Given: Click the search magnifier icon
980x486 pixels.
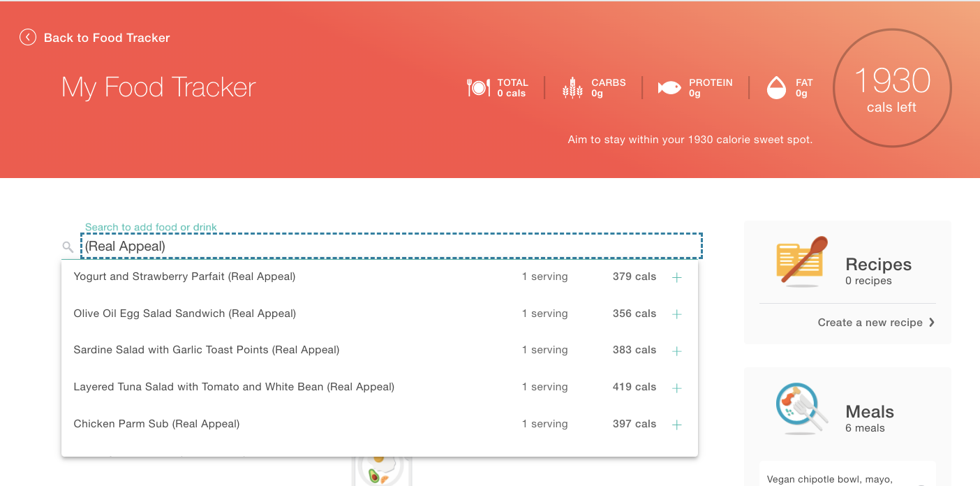Looking at the screenshot, I should click(x=68, y=246).
